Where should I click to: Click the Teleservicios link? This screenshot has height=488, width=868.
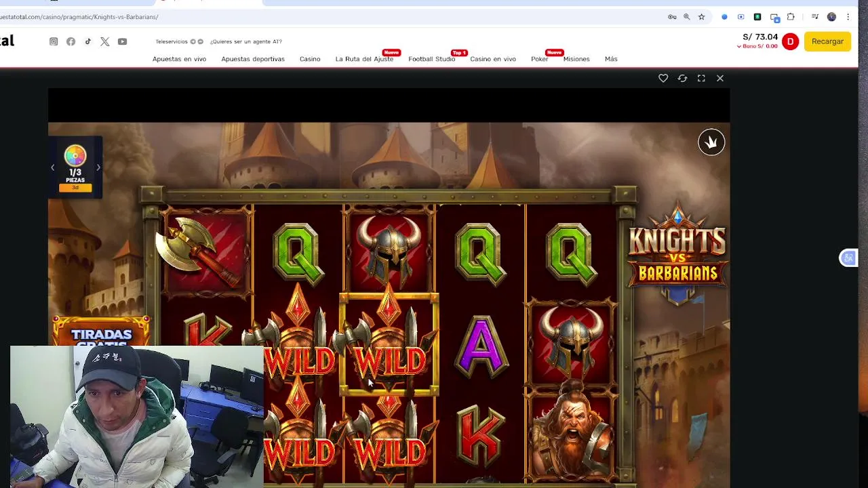(172, 41)
